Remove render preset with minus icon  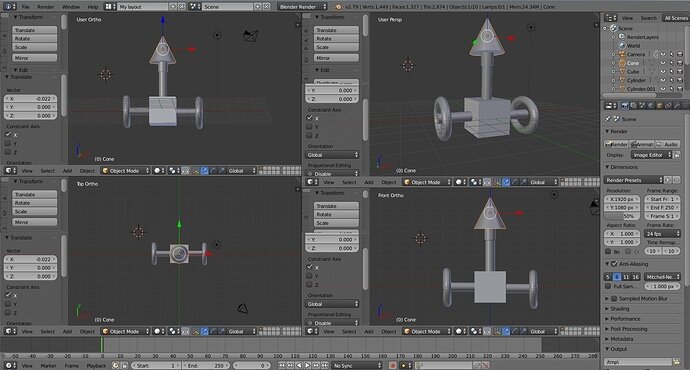click(676, 180)
